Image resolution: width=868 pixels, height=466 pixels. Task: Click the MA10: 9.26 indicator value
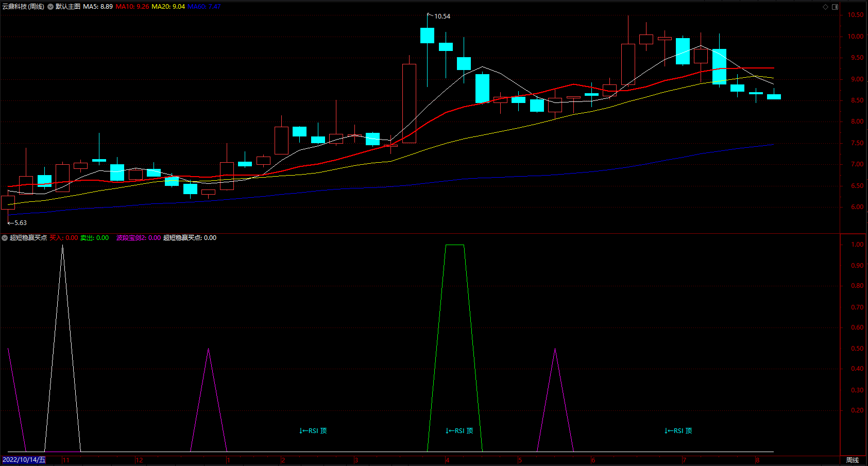[132, 7]
